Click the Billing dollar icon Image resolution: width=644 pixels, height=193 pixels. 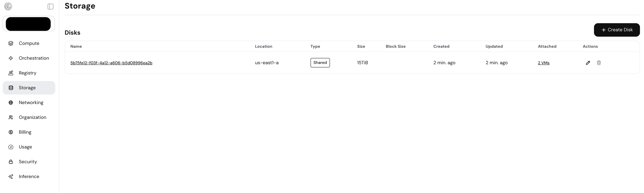click(x=11, y=132)
